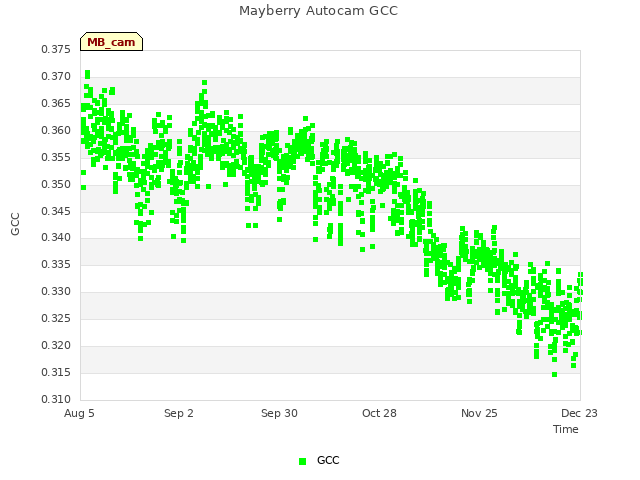Click the 0.320 y-axis value
The width and height of the screenshot is (640, 480).
tap(56, 345)
